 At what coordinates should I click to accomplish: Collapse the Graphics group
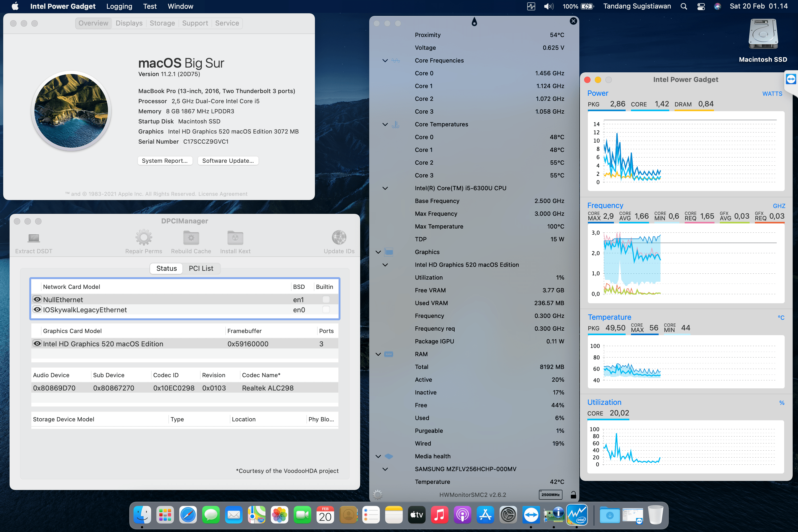coord(378,252)
